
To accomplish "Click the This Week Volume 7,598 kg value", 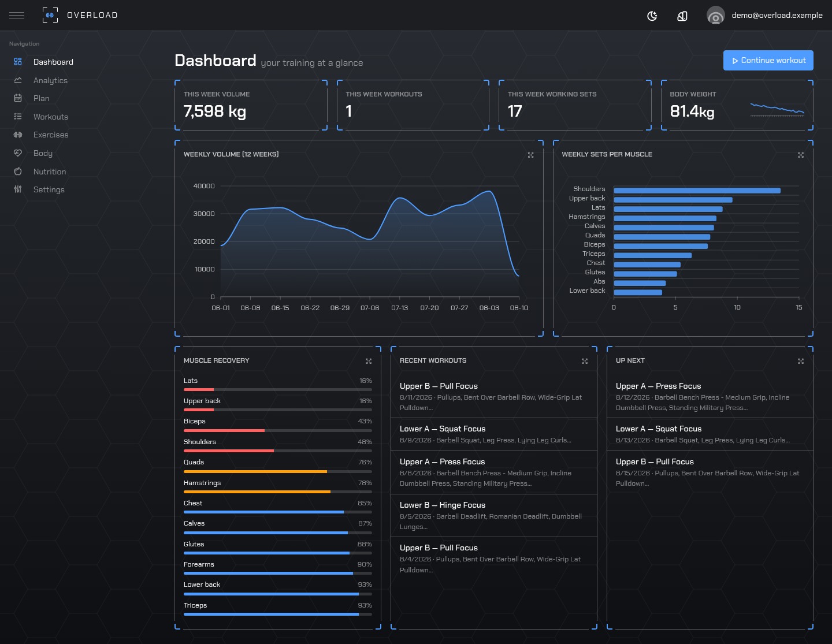I will [215, 111].
